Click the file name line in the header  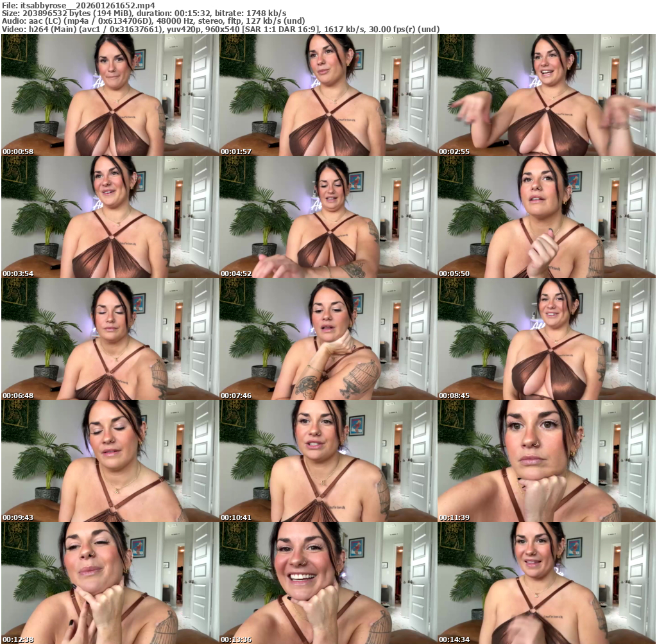tap(78, 5)
